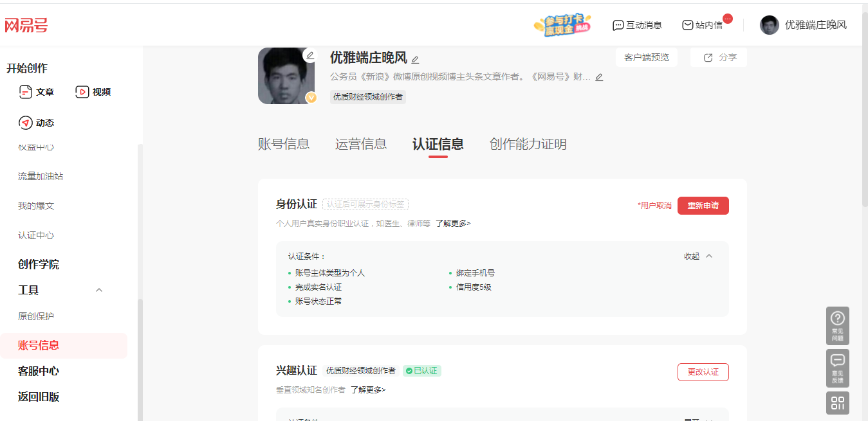Click pencil icon beside the name 优雅端庄晚风
This screenshot has height=421, width=868.
(x=415, y=60)
